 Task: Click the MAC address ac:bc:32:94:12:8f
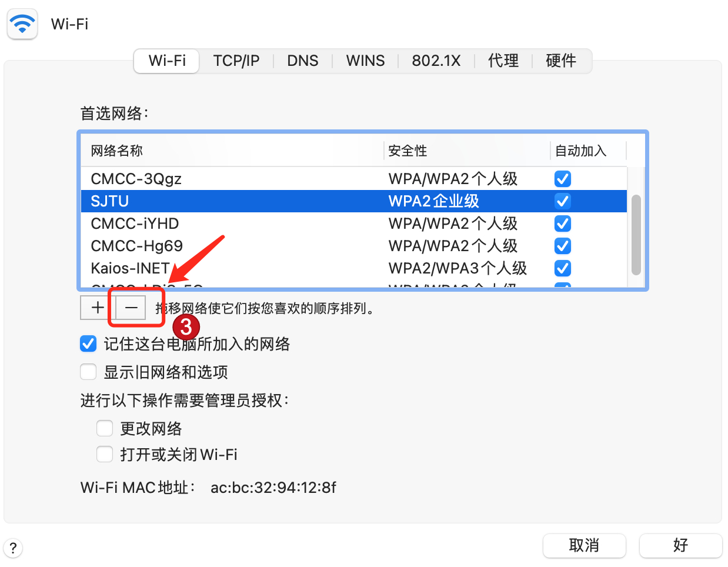pos(273,487)
